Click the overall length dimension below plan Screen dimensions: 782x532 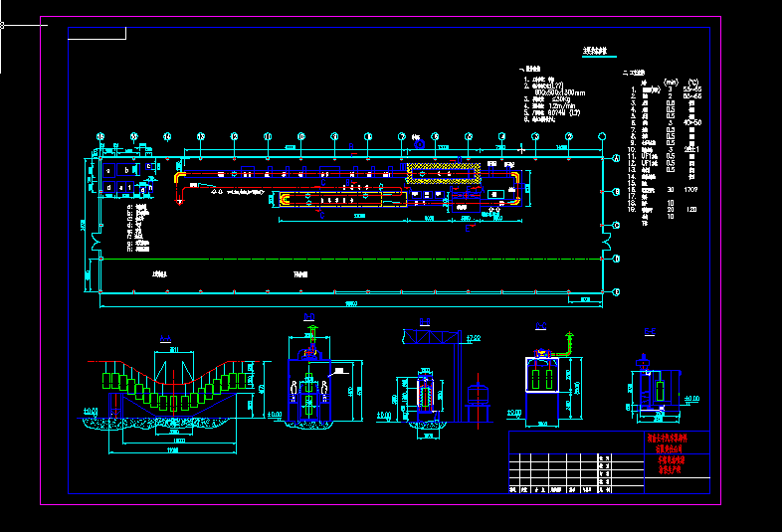click(x=351, y=303)
